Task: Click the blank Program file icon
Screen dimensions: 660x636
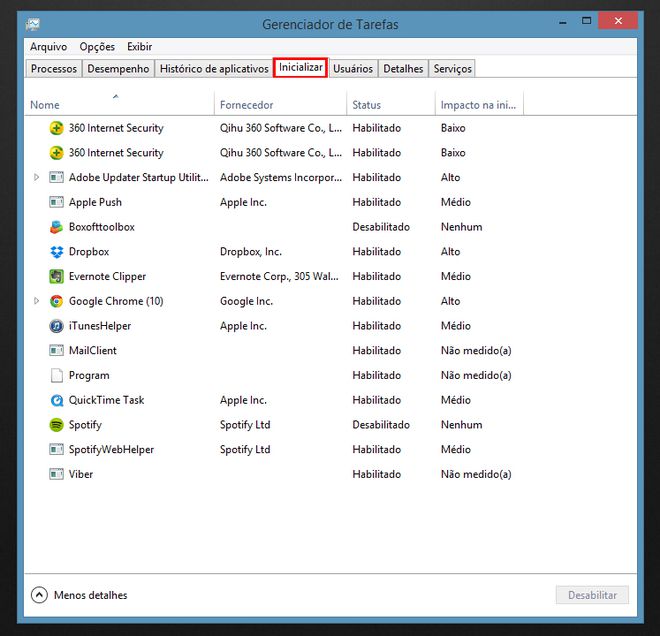Action: (x=56, y=375)
